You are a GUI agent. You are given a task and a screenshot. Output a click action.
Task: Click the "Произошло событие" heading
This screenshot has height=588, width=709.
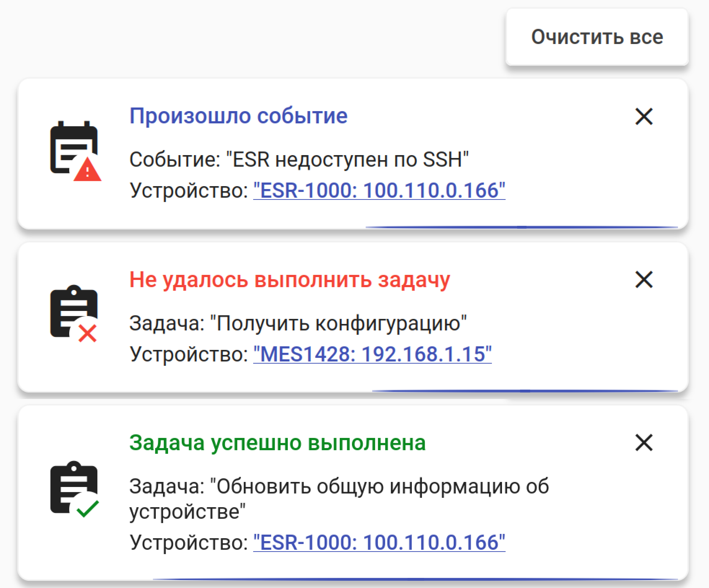click(238, 116)
